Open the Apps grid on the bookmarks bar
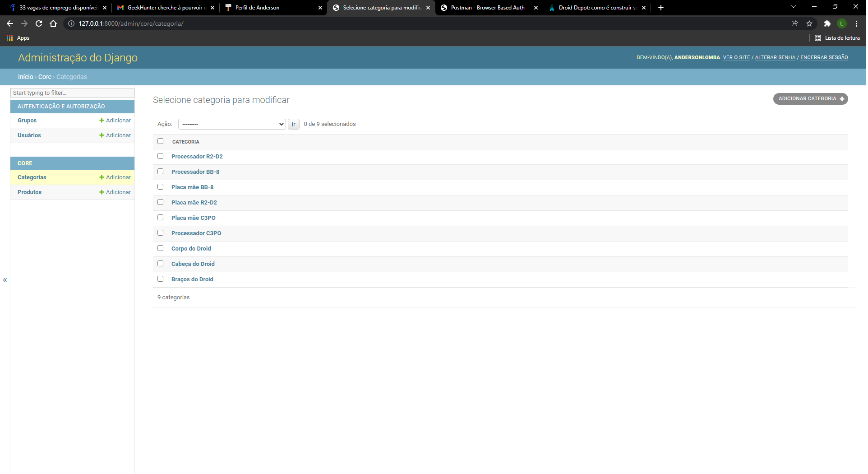 [9, 38]
